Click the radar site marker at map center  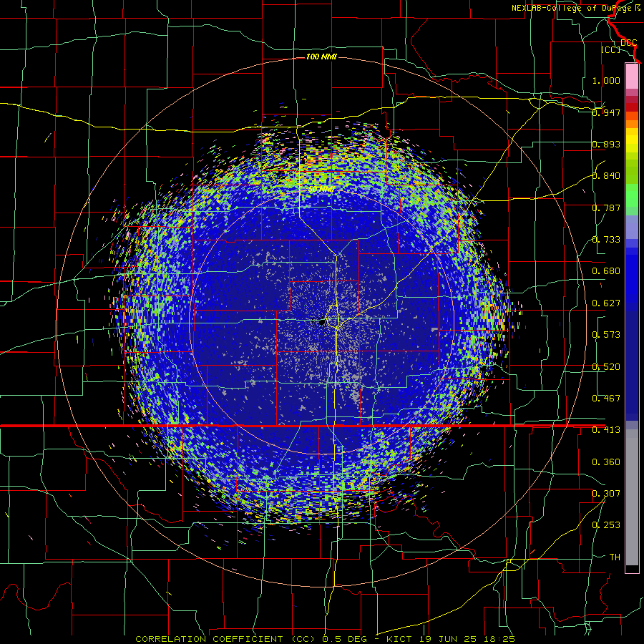tap(322, 323)
